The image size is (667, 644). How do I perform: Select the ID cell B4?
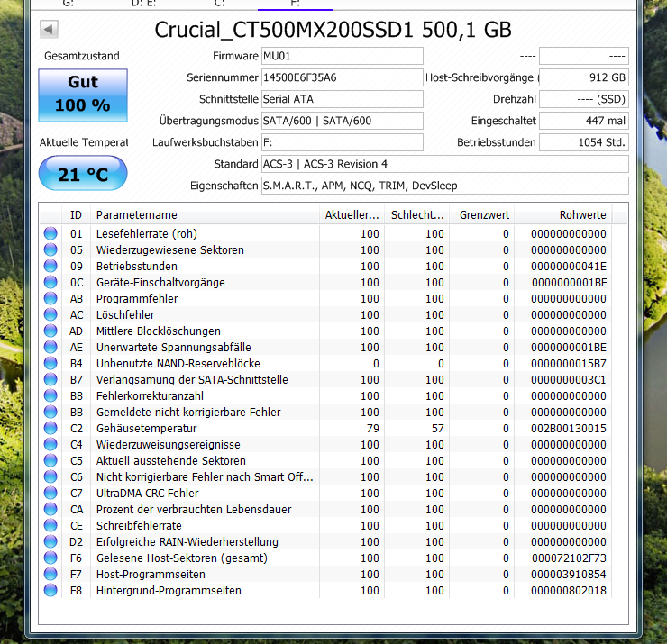coord(76,364)
